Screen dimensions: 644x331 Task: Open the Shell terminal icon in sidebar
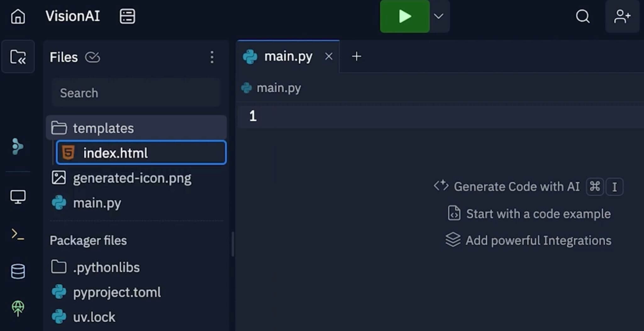pyautogui.click(x=18, y=234)
